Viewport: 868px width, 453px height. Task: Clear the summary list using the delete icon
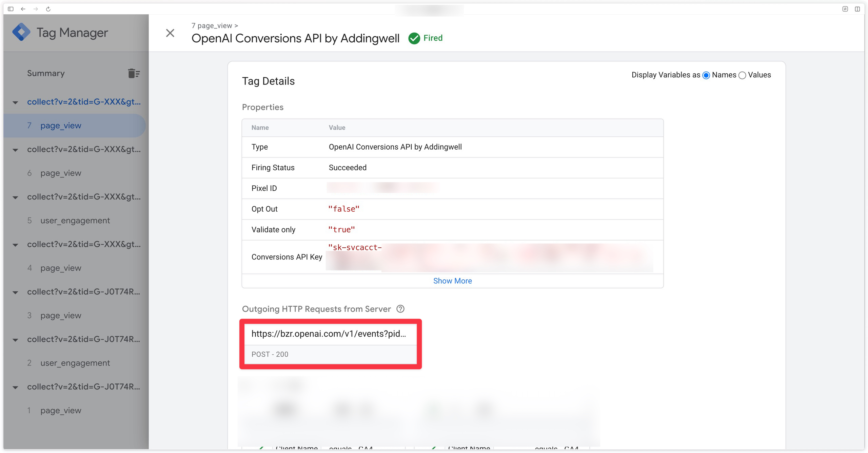tap(134, 73)
